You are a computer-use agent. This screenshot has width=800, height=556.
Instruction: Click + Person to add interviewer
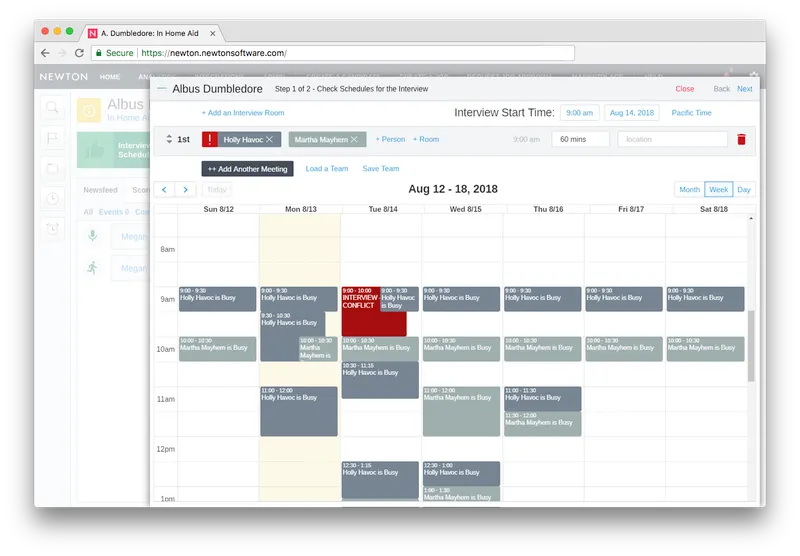pos(390,139)
